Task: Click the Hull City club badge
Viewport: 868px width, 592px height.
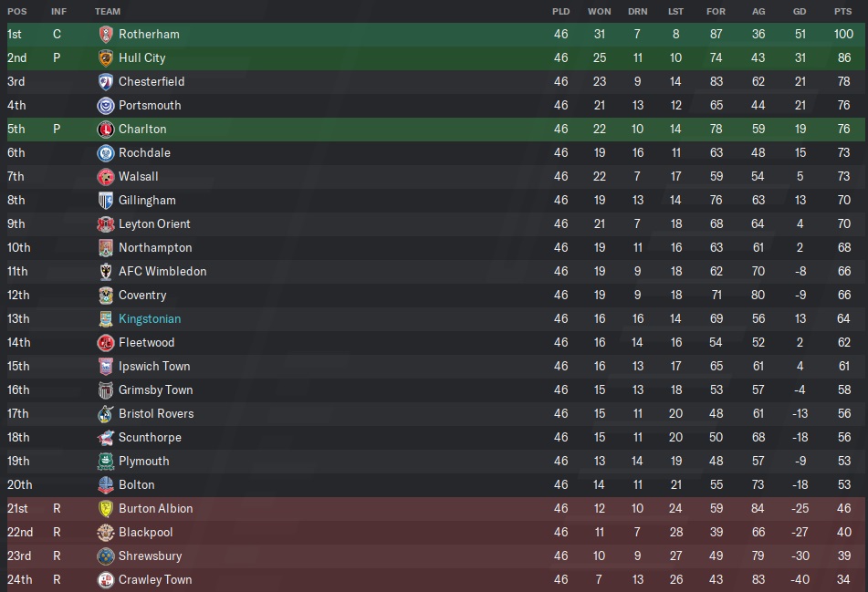Action: [x=105, y=57]
